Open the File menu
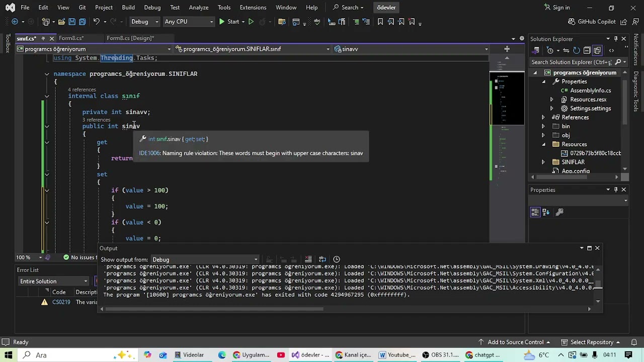Image resolution: width=644 pixels, height=362 pixels. (25, 8)
